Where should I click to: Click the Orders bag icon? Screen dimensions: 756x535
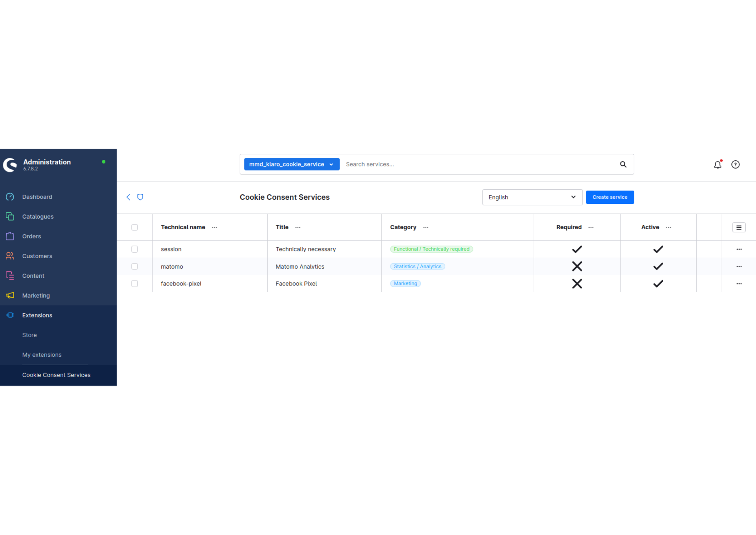coord(10,236)
